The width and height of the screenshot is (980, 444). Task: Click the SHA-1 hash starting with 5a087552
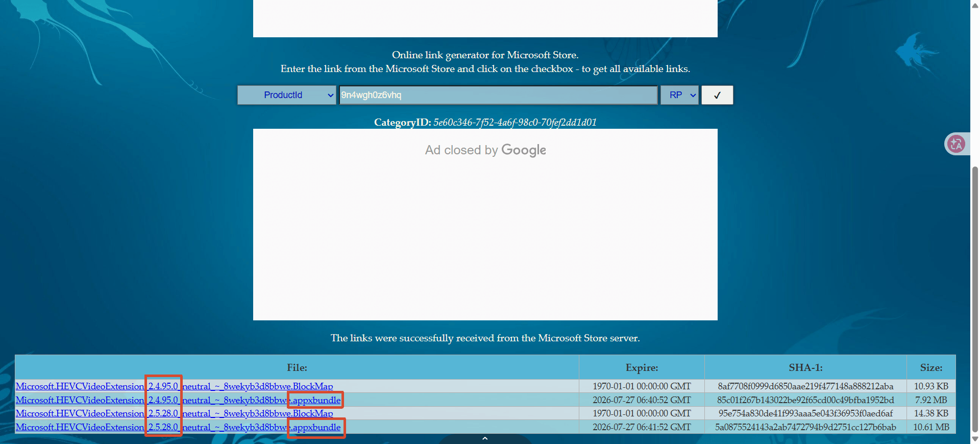[x=805, y=427]
